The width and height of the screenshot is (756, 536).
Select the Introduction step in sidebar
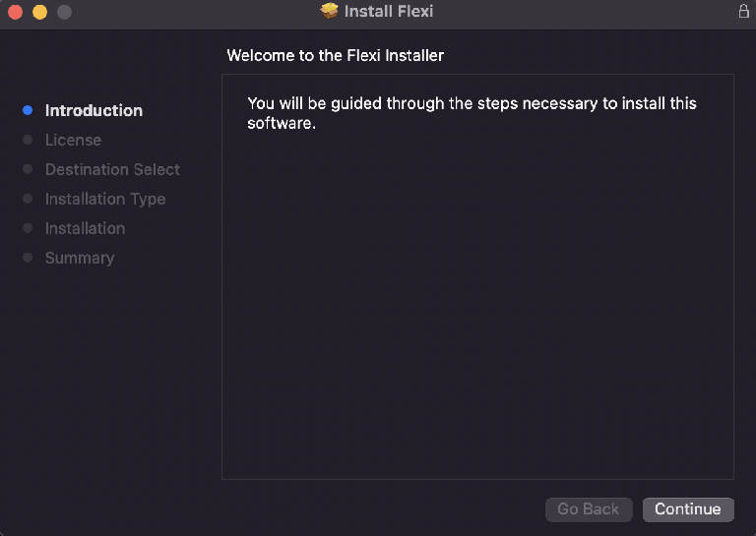(x=94, y=111)
